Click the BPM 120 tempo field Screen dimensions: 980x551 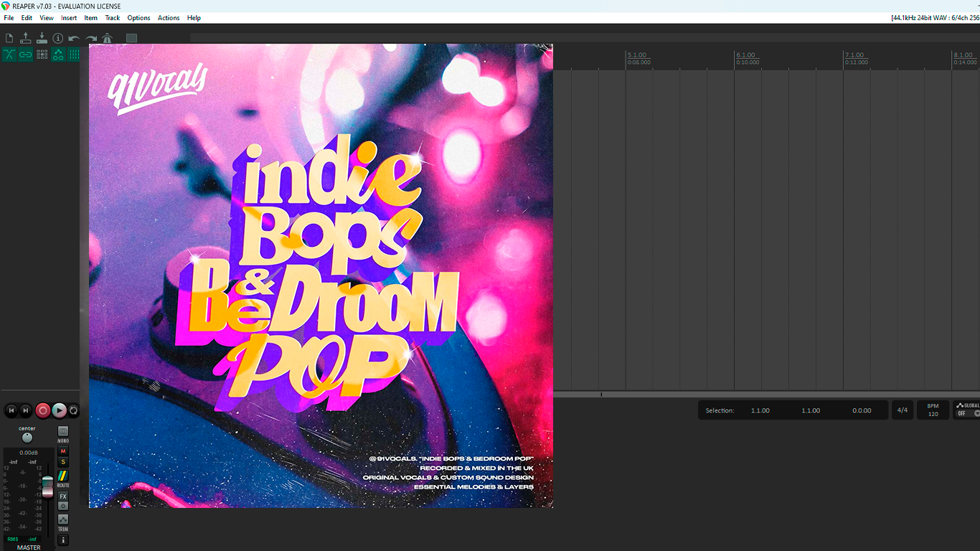[x=933, y=410]
